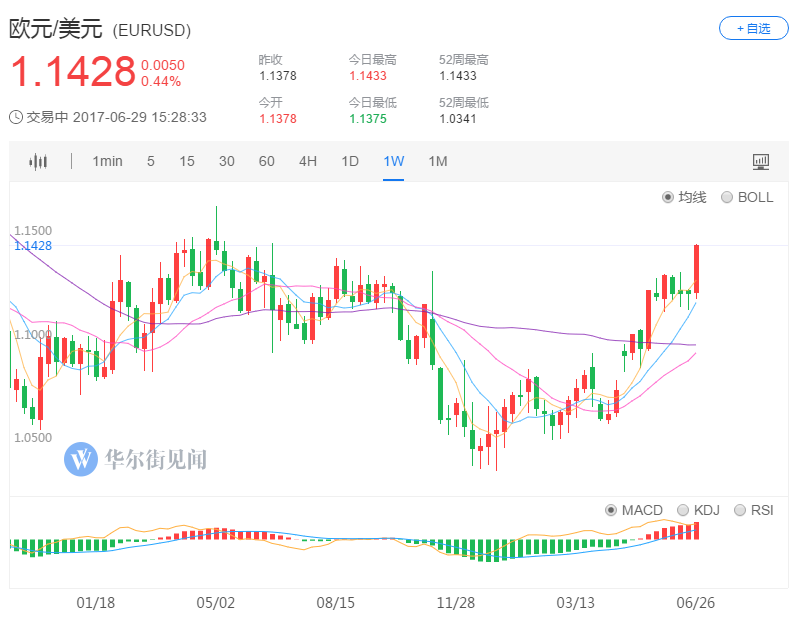Viewport: 796px width, 629px height.
Task: Click the latest red candlestick on chart
Action: coord(696,270)
